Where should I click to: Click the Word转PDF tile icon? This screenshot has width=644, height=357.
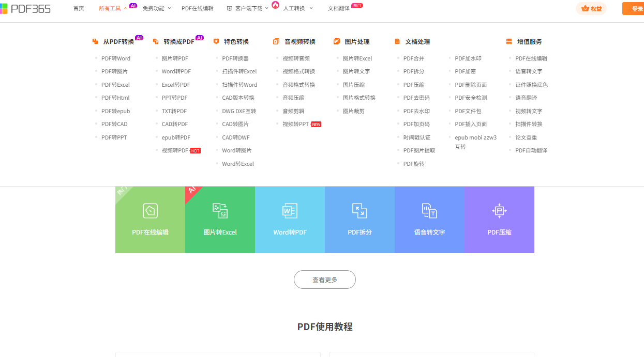pos(290,211)
